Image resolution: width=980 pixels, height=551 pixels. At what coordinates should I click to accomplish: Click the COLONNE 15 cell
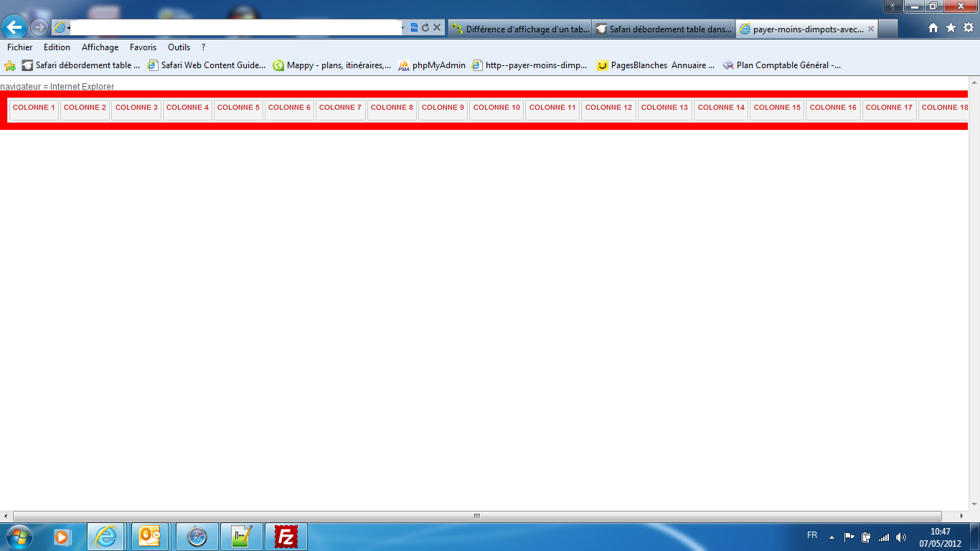point(777,110)
